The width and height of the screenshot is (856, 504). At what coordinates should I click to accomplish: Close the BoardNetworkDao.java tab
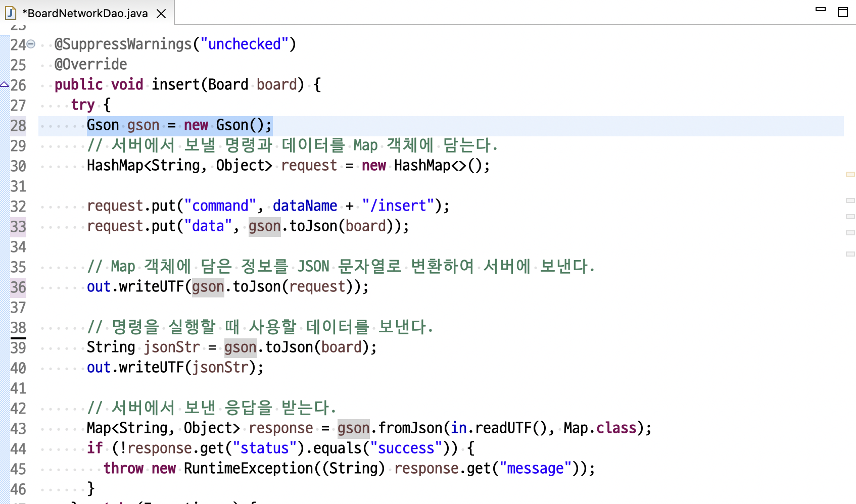point(162,14)
